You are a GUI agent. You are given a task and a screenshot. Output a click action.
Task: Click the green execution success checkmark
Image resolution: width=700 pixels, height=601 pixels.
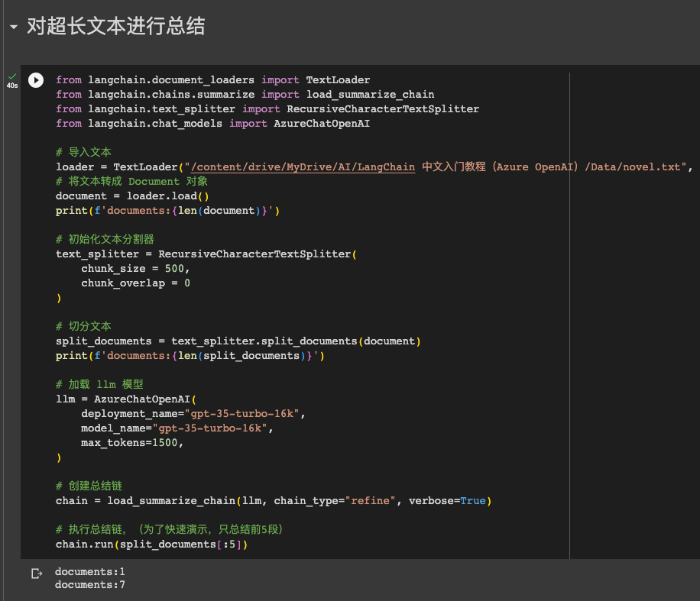[12, 76]
